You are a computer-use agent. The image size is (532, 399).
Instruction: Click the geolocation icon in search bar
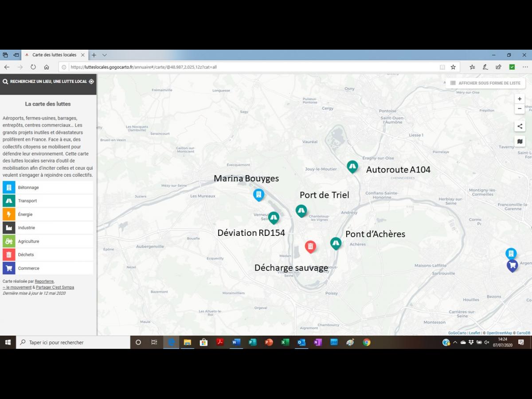[91, 82]
